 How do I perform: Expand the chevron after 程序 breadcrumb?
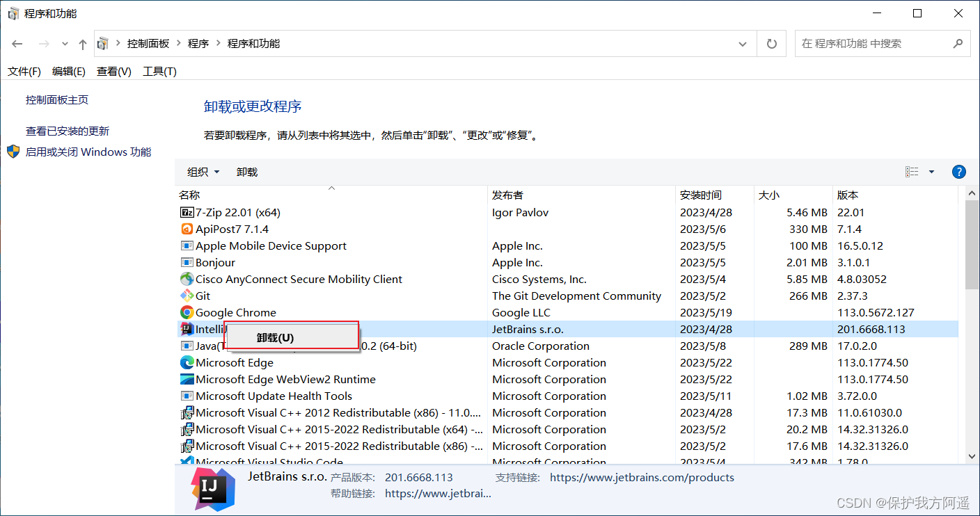click(x=218, y=44)
